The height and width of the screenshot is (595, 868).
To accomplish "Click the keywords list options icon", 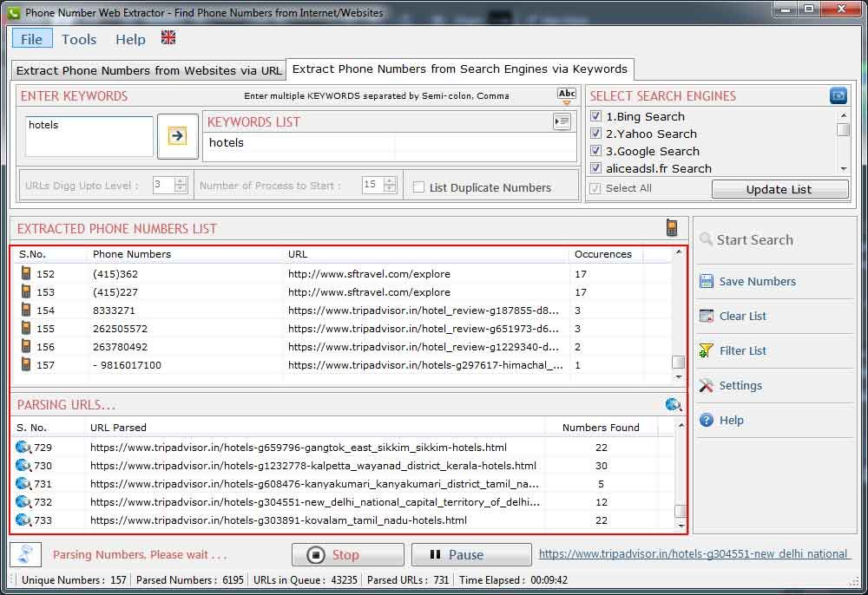I will click(562, 121).
